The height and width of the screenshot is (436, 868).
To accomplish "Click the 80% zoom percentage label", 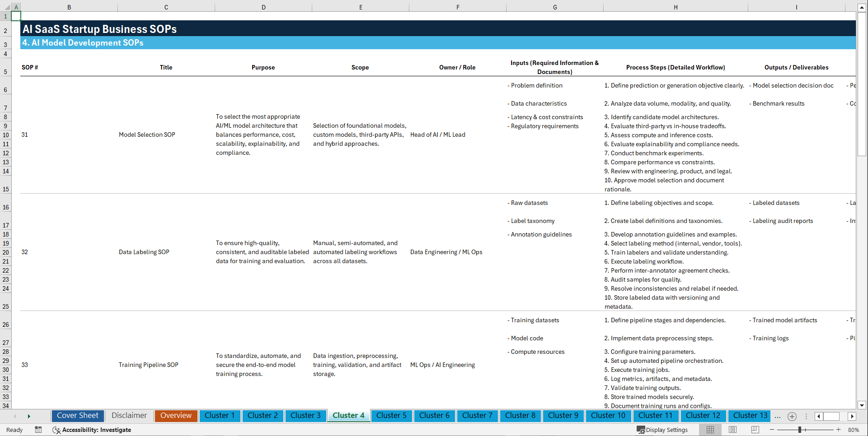I will click(x=854, y=430).
